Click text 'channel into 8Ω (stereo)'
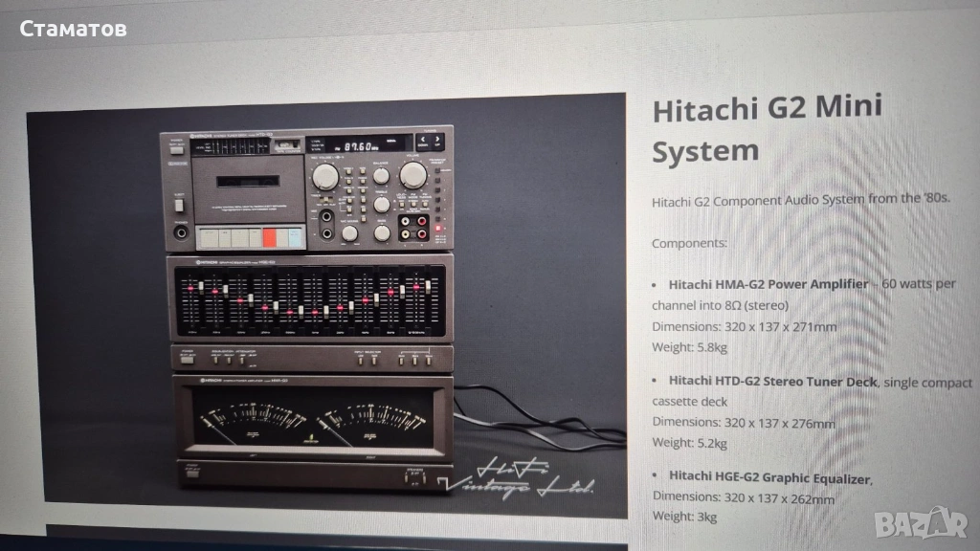This screenshot has height=551, width=980. (720, 305)
